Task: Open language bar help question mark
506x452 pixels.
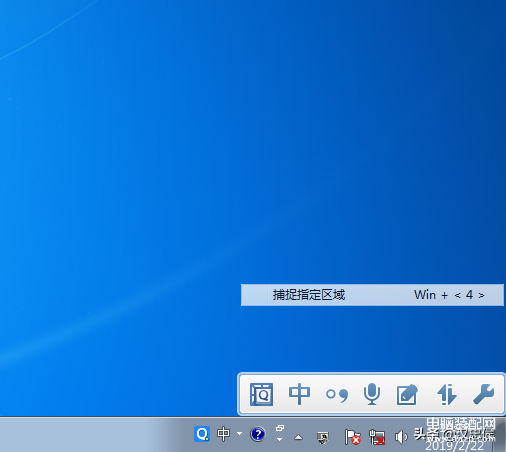Action: coord(258,434)
